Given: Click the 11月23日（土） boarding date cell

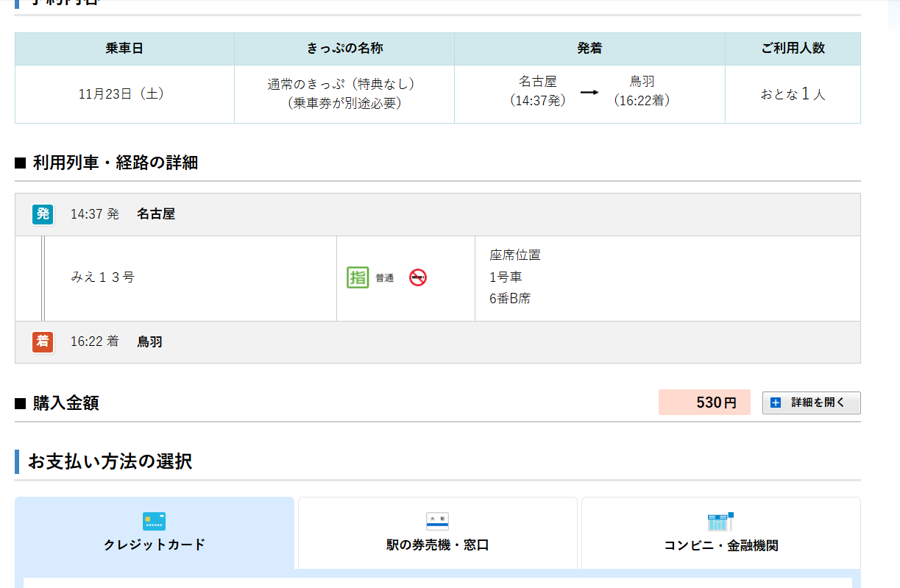Looking at the screenshot, I should click(x=124, y=93).
